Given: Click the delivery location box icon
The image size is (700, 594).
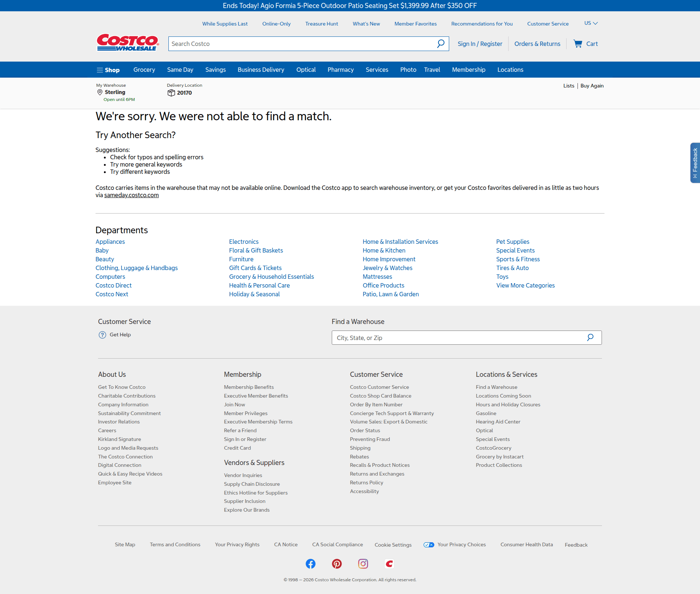Looking at the screenshot, I should pos(171,93).
